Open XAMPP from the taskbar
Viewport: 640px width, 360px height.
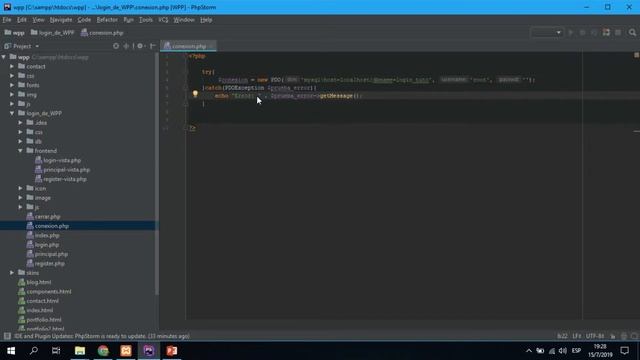pyautogui.click(x=126, y=351)
